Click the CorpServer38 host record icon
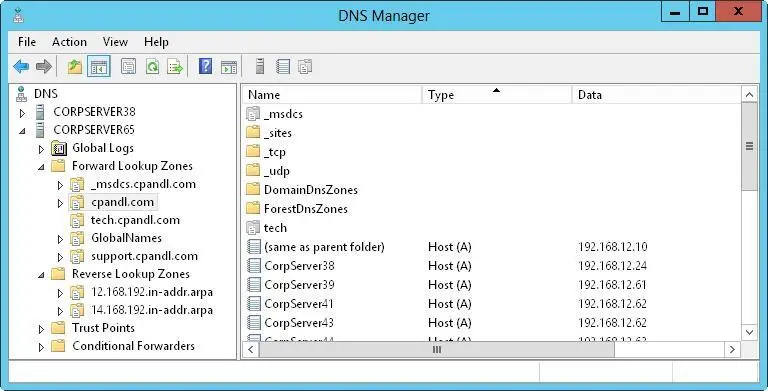The width and height of the screenshot is (768, 391). click(254, 266)
